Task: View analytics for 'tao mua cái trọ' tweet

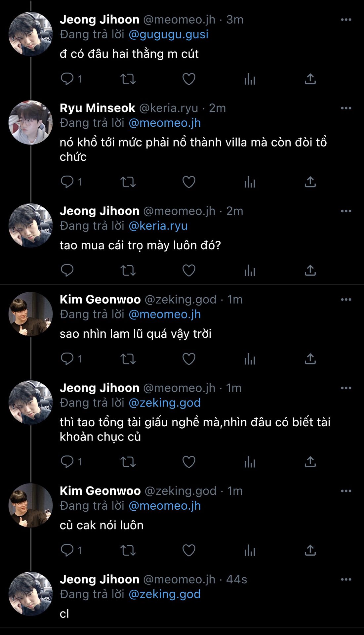Action: click(x=250, y=271)
